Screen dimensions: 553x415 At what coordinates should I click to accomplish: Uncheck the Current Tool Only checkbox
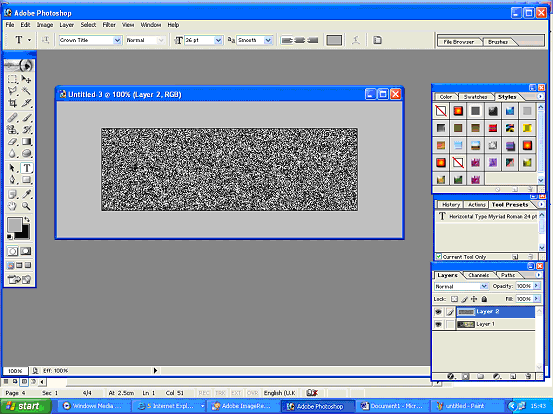pos(438,257)
